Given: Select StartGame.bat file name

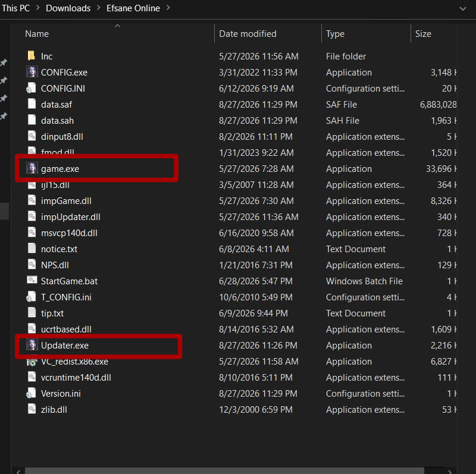Looking at the screenshot, I should pos(69,281).
